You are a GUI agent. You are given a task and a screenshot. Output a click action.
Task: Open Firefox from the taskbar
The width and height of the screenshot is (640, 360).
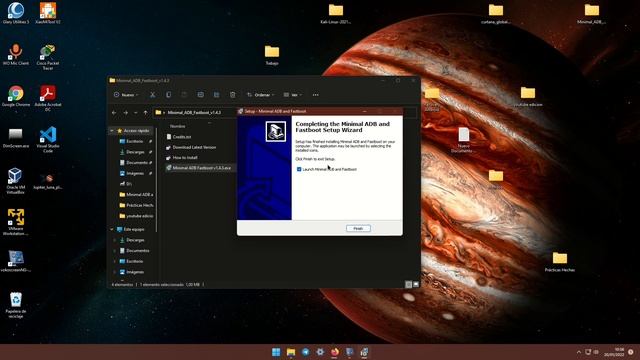point(335,352)
